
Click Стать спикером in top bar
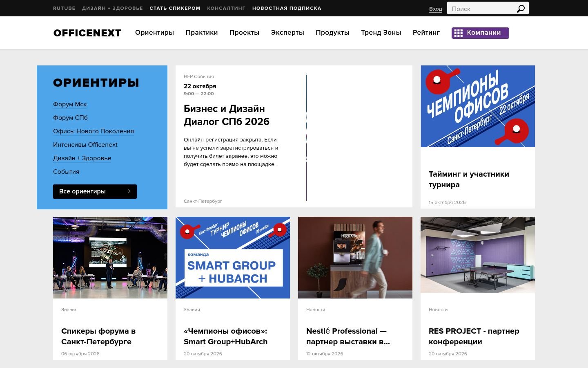coord(175,8)
